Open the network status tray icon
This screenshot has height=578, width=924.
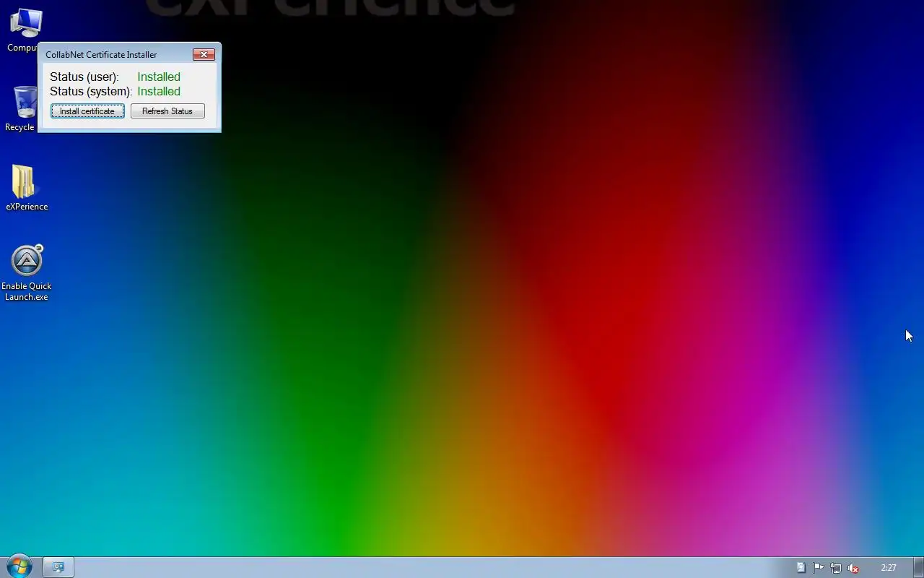pos(836,568)
